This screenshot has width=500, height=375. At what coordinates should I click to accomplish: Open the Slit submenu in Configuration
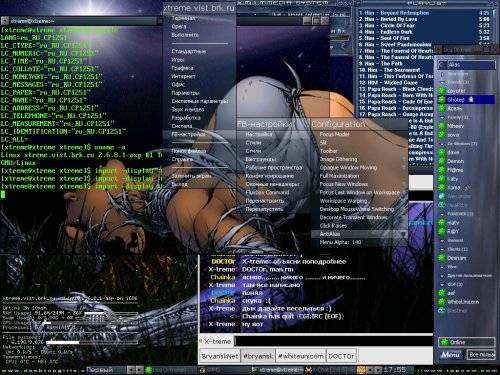tap(359, 143)
